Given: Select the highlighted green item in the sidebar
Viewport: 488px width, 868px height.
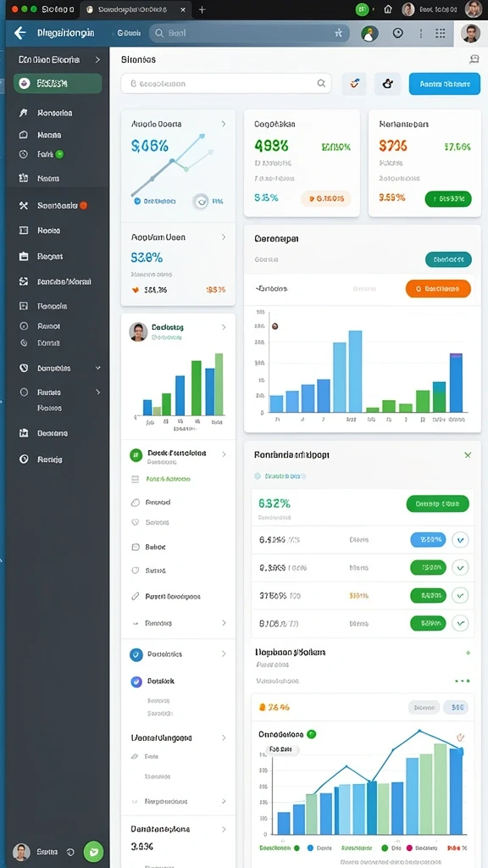Looking at the screenshot, I should [x=58, y=84].
